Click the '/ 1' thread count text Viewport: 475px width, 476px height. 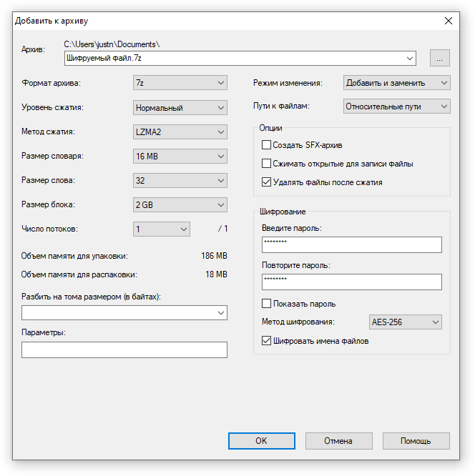222,229
